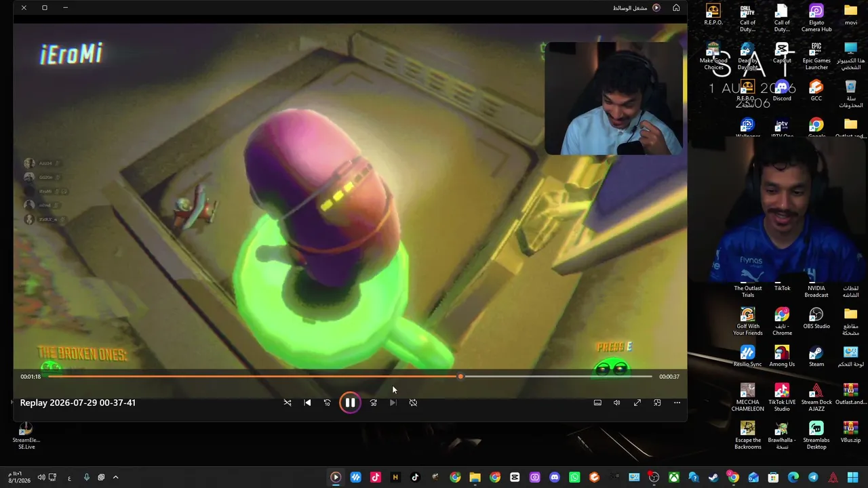868x488 pixels.
Task: Open Stream Dock AJAZZ shortcut
Action: coord(816,398)
